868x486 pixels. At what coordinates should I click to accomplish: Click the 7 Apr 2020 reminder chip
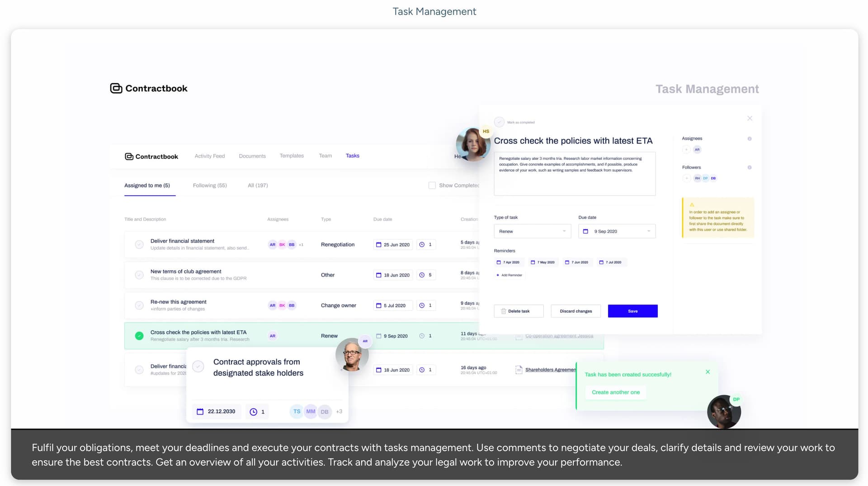tap(508, 262)
